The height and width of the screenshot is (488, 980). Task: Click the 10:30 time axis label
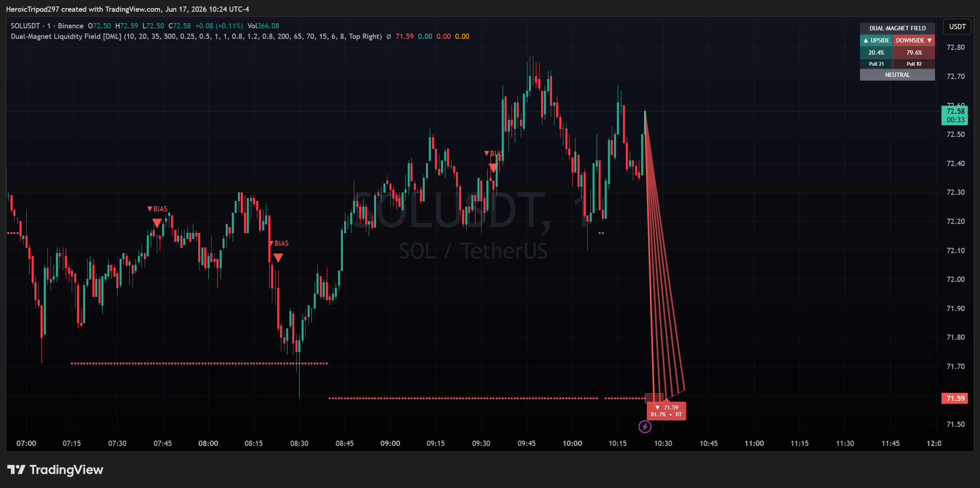click(x=663, y=443)
